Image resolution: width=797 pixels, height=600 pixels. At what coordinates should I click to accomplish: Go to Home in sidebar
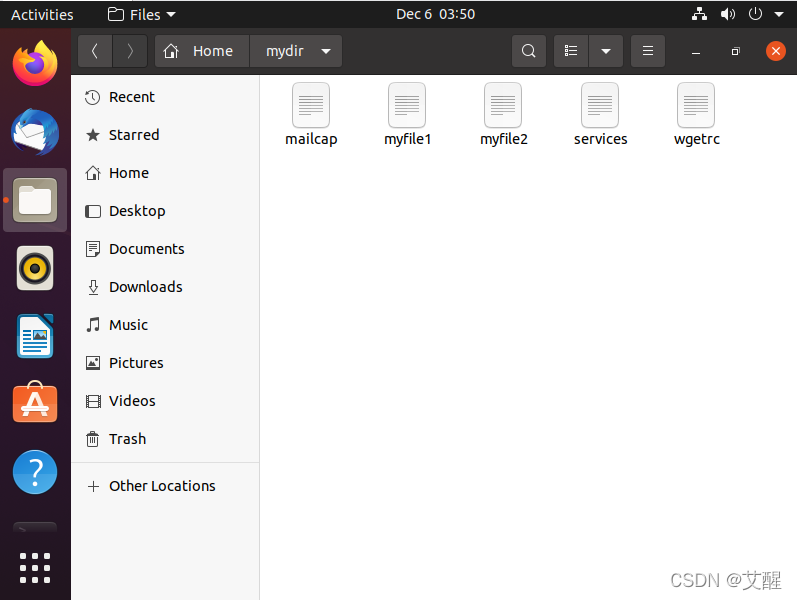[165, 173]
